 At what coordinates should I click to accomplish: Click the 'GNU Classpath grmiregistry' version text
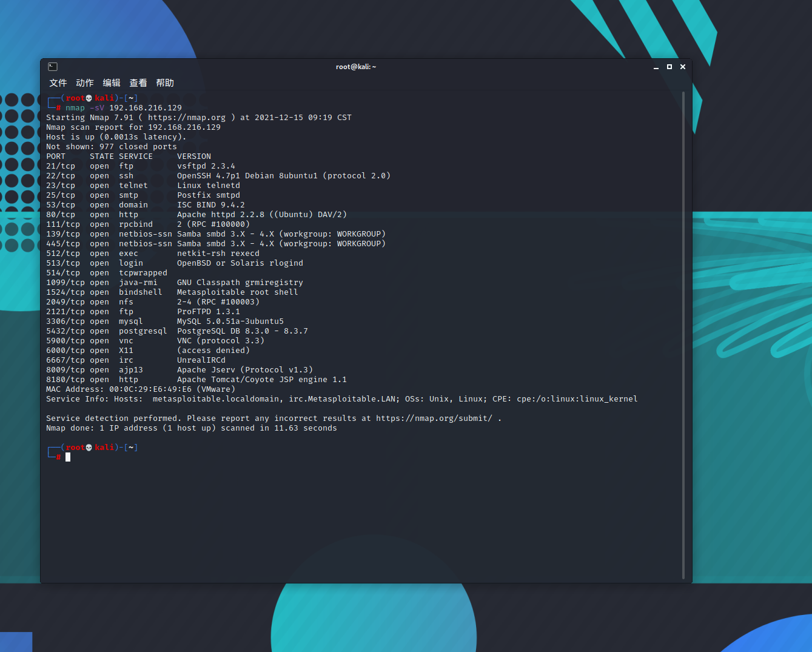click(x=240, y=283)
